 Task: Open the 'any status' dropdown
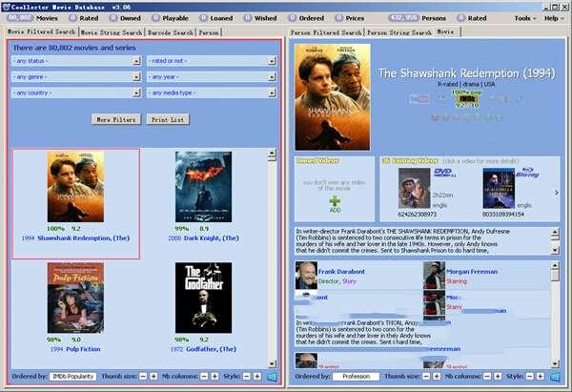point(75,61)
